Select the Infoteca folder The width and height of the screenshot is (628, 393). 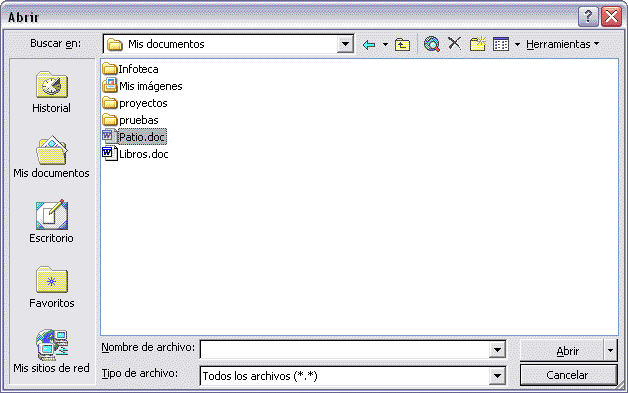131,69
